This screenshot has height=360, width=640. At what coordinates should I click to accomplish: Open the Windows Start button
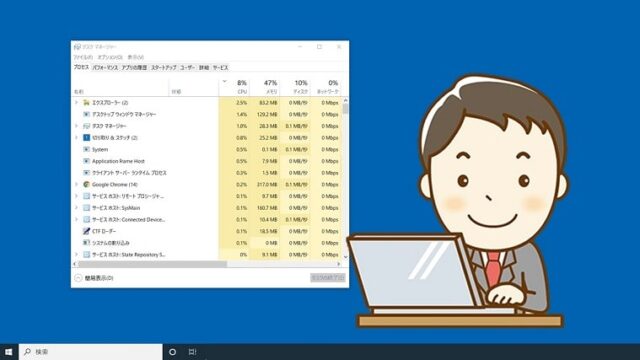coord(9,351)
